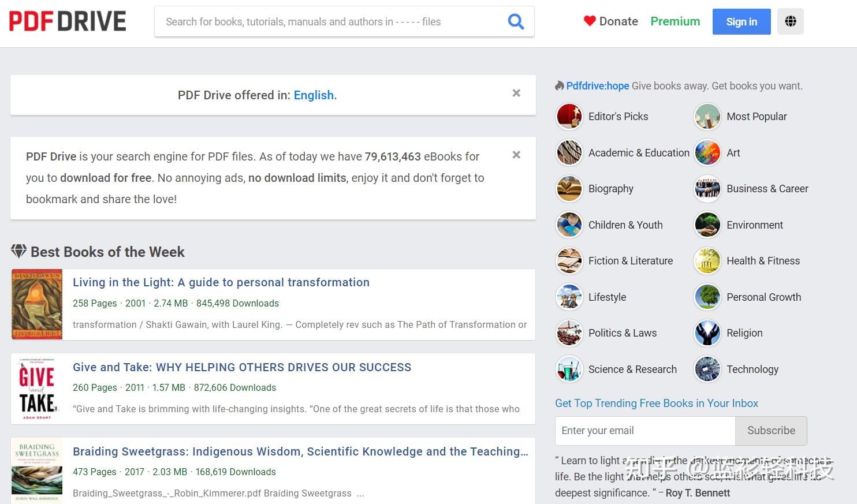This screenshot has width=857, height=504.
Task: Close the PDF Drive intro message
Action: (x=516, y=155)
